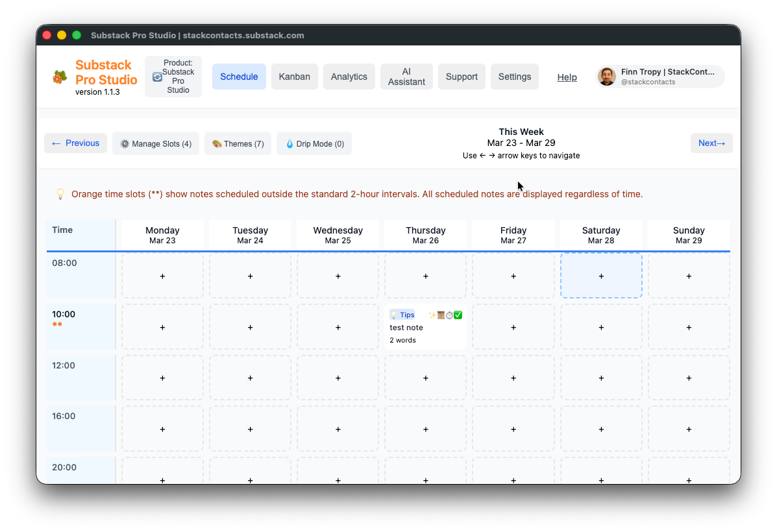Switch to the Schedule tab
Image resolution: width=777 pixels, height=532 pixels.
pyautogui.click(x=239, y=77)
